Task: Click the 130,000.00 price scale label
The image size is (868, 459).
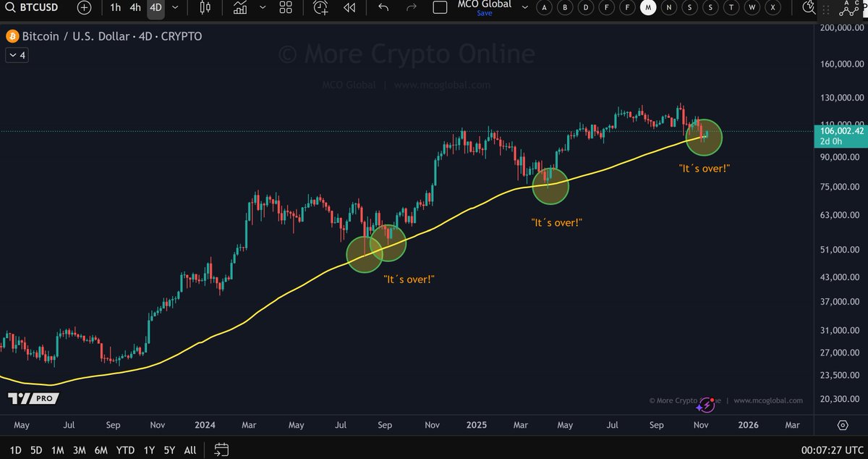Action: pyautogui.click(x=842, y=98)
